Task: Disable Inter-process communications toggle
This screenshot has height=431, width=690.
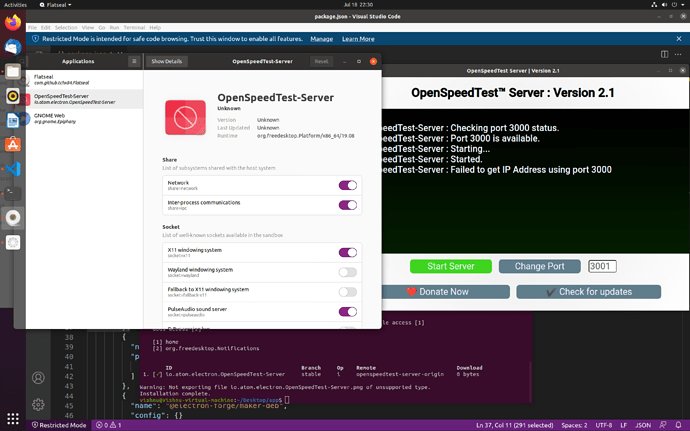Action: point(348,205)
